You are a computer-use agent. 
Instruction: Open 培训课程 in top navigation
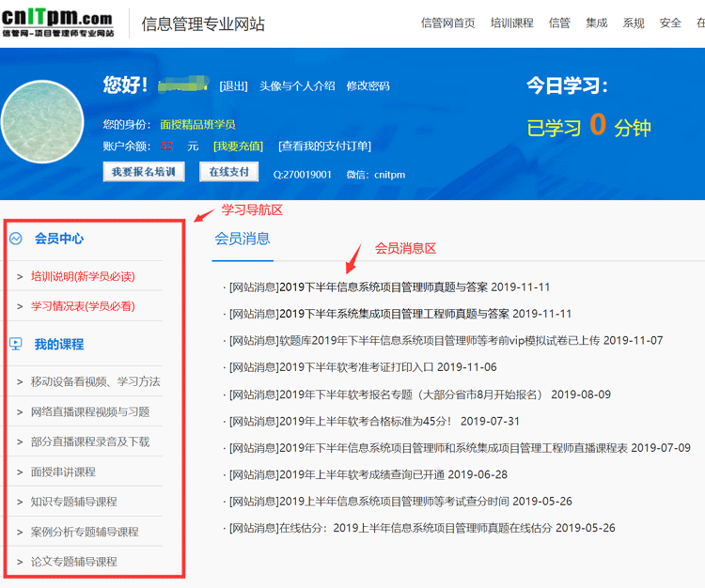(x=511, y=23)
